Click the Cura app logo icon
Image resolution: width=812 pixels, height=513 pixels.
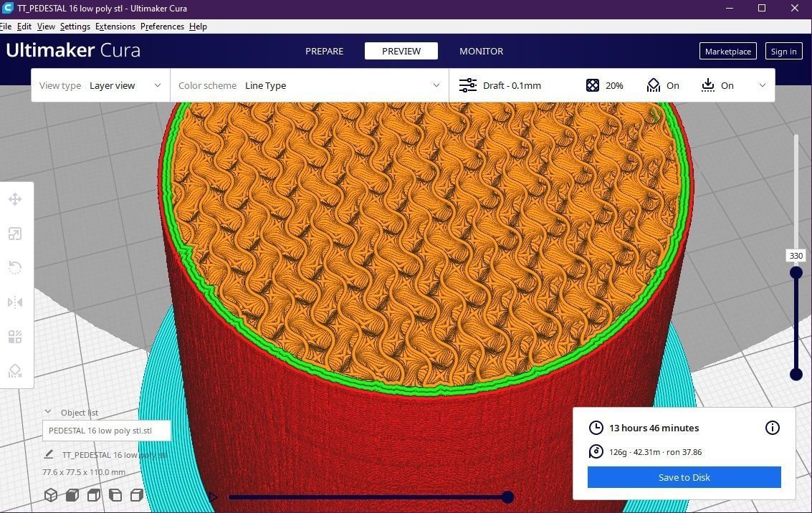click(x=7, y=9)
